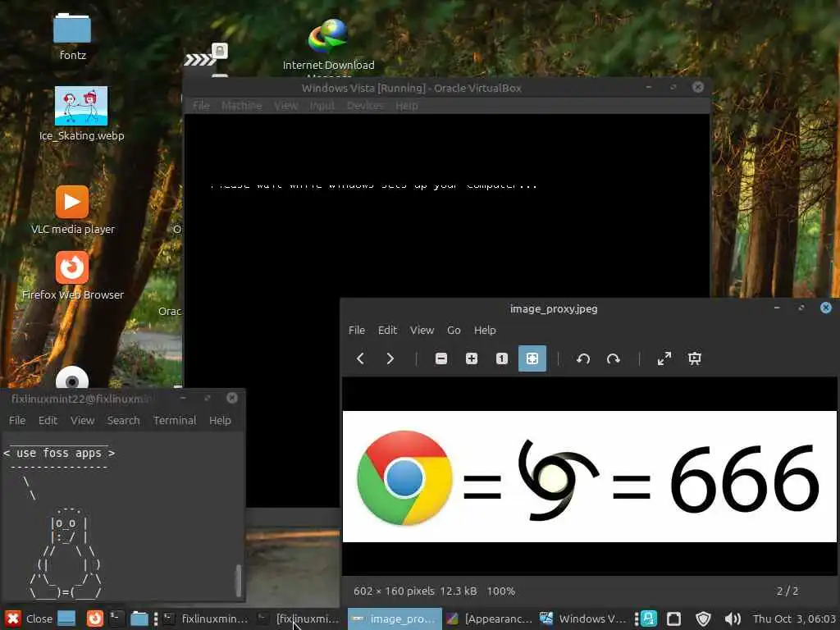Screen dimensions: 840x630
Task: Open Help menu in image viewer
Action: [x=485, y=330]
